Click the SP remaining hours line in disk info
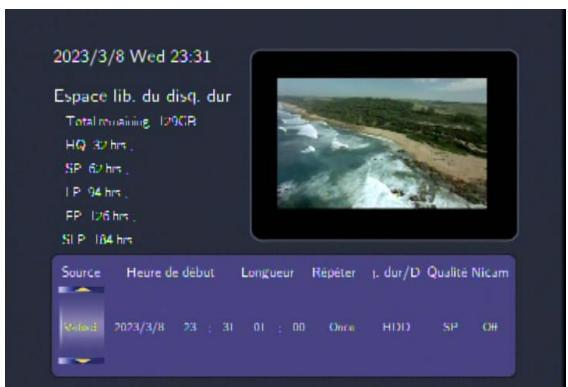 tap(96, 168)
